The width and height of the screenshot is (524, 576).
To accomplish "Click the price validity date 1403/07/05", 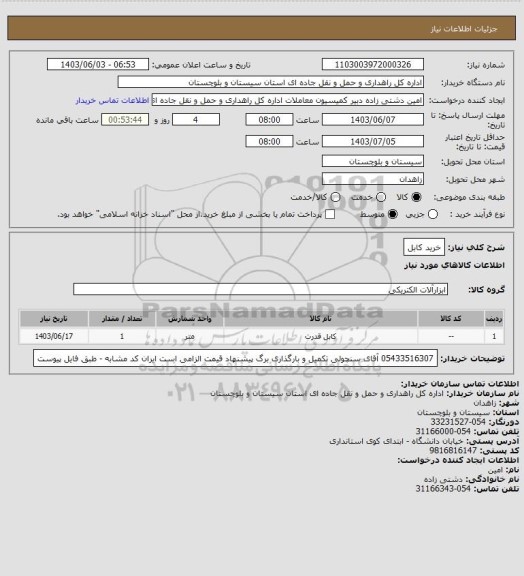I will point(373,141).
